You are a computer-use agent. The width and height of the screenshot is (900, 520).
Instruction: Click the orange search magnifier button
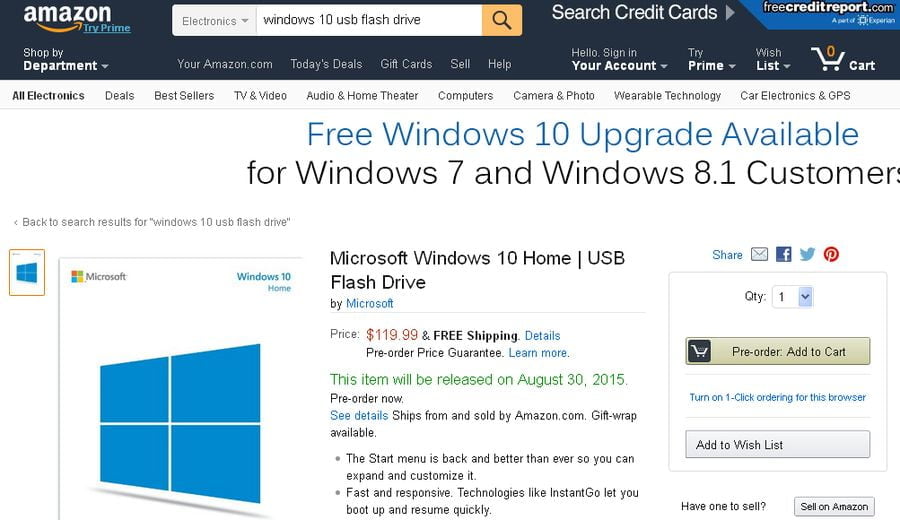click(502, 20)
